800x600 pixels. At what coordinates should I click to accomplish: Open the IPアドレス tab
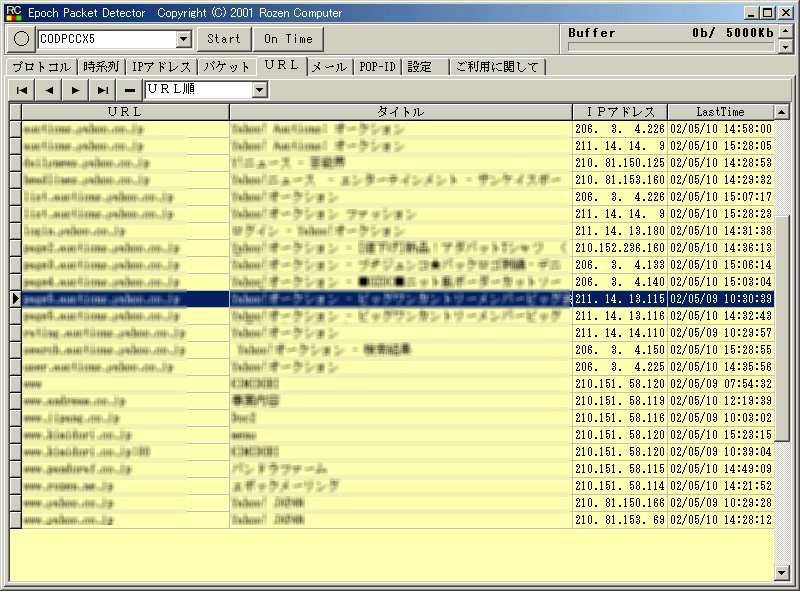tap(161, 67)
